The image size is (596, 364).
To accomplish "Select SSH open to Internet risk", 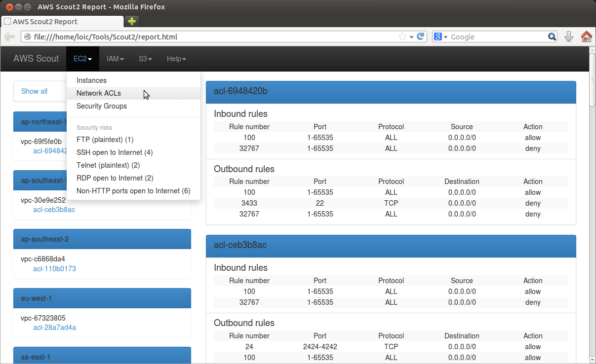I will (x=133, y=152).
